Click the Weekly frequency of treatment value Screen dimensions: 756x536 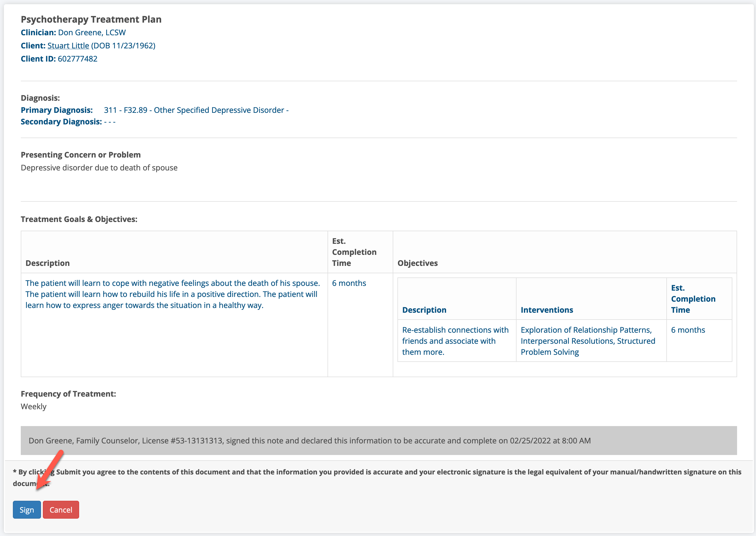34,406
